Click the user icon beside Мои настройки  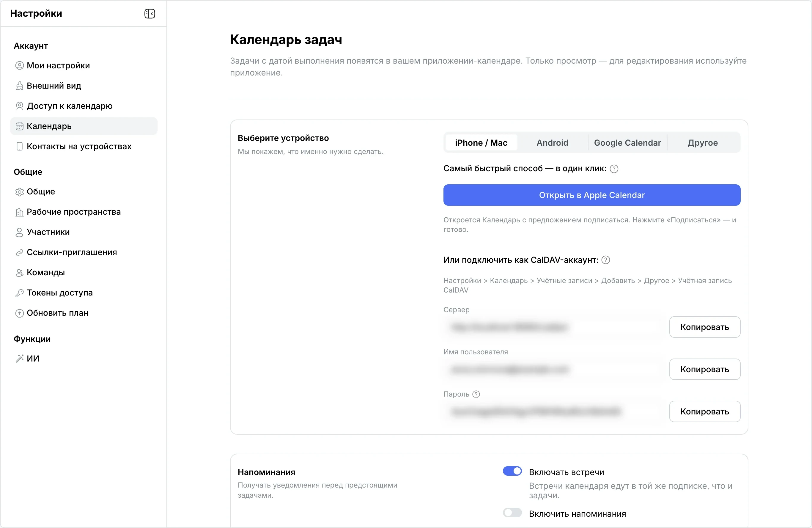19,65
